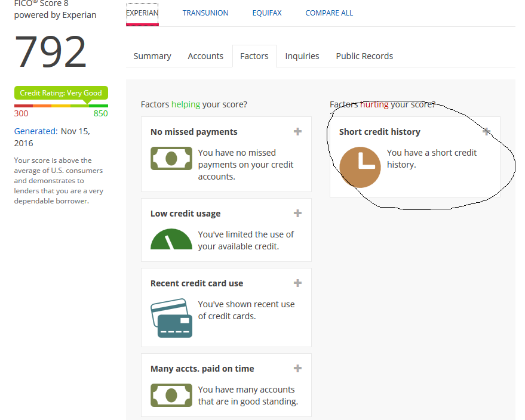The image size is (525, 420).
Task: Open the Equifax bureau tab
Action: pos(266,13)
